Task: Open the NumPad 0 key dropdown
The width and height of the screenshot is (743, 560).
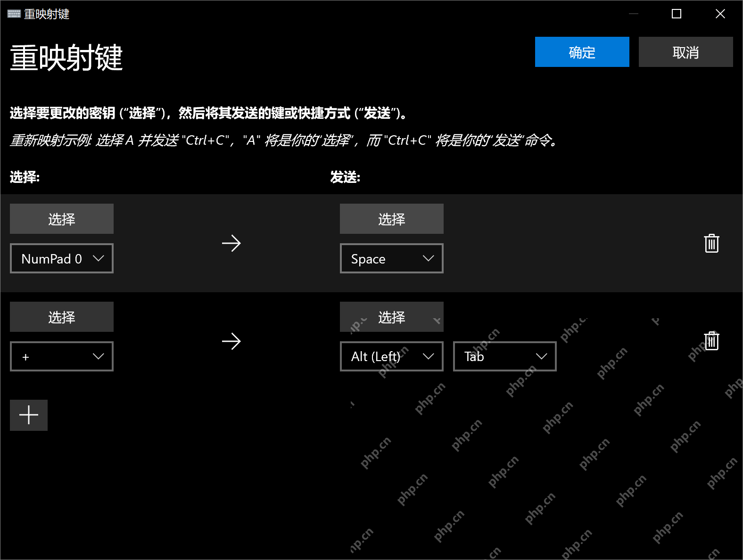Action: 62,258
